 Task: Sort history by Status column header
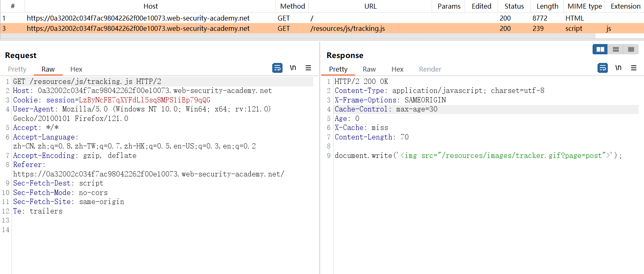point(514,6)
